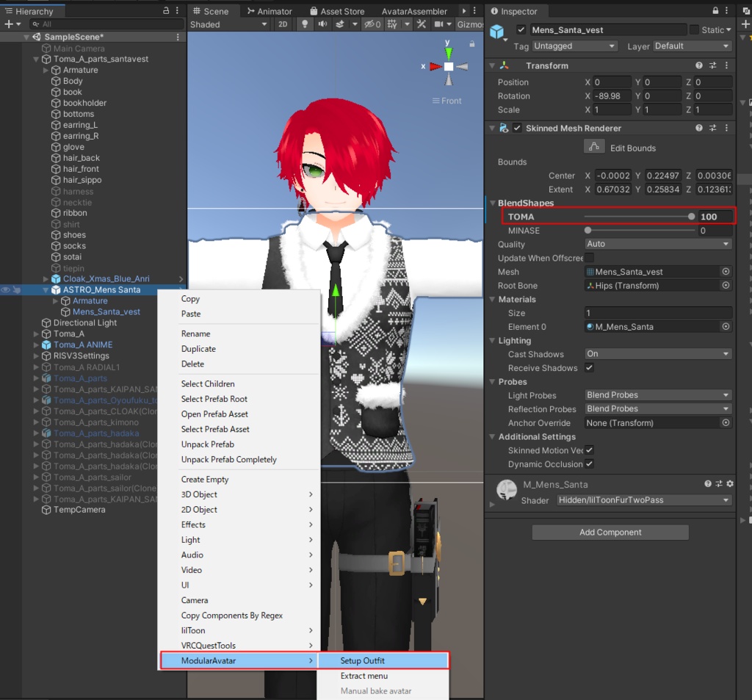Lock the Hierarchy panel with padlock icon
The width and height of the screenshot is (752, 700).
[166, 11]
